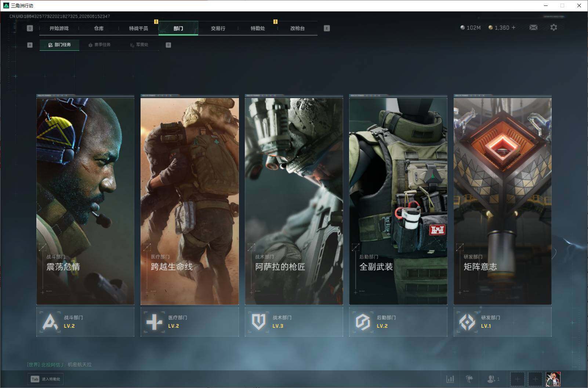The height and width of the screenshot is (388, 588).
Task: Click the corner square icon on 震荡危情 card
Action: point(43,247)
